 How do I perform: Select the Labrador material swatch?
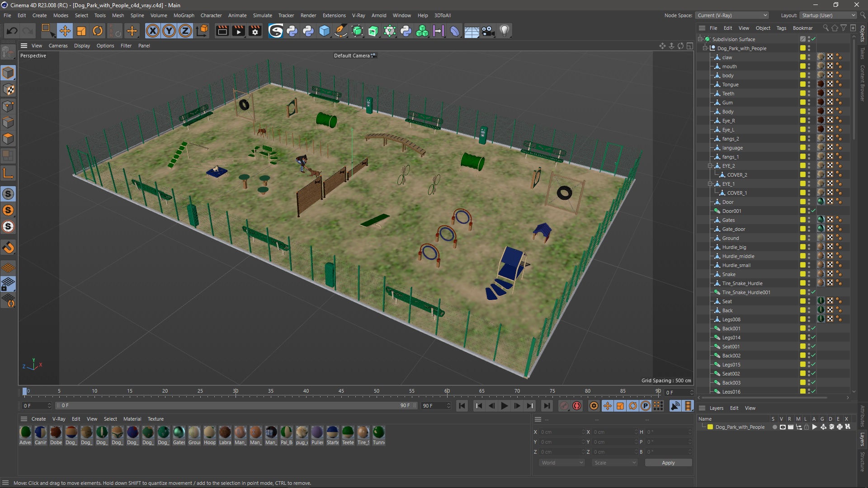[x=225, y=436]
